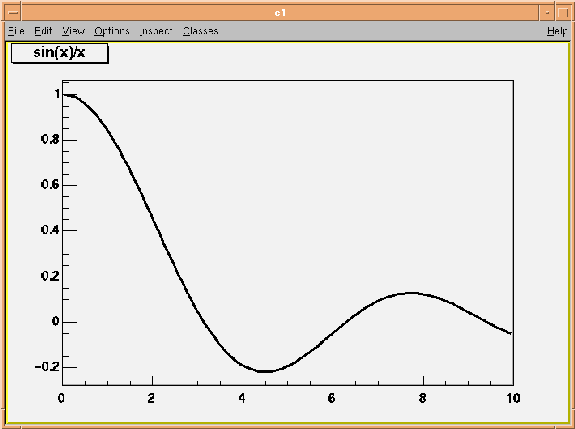
Task: Click the c1 window title bar
Action: coord(280,13)
